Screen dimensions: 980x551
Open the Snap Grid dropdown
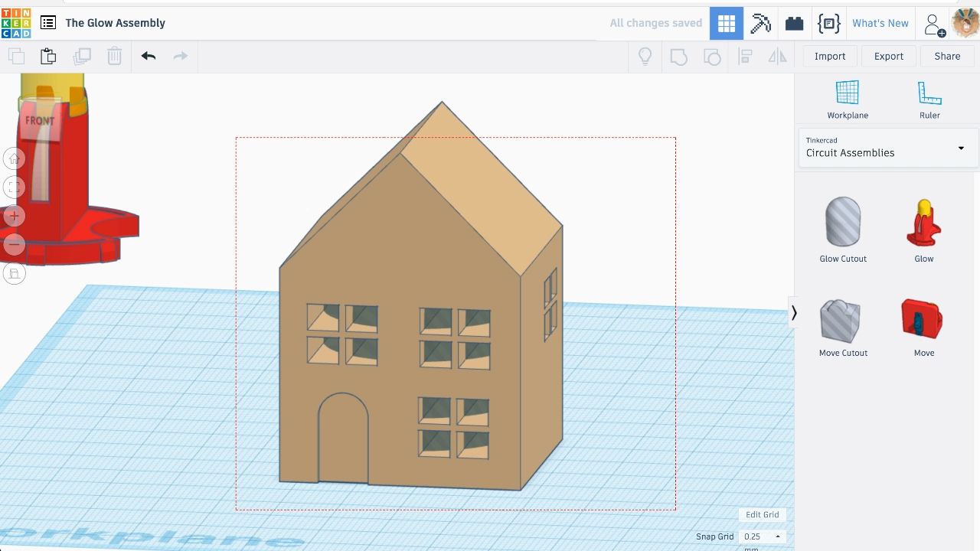coord(763,536)
